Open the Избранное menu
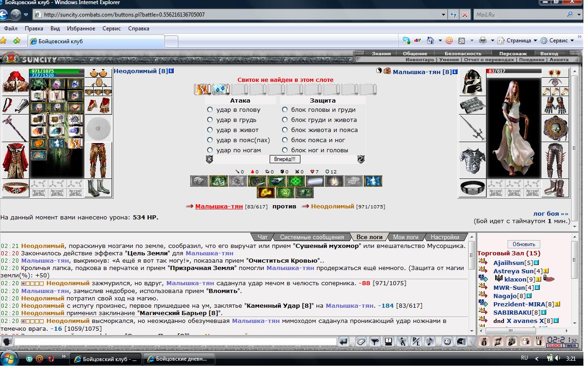This screenshot has width=588, height=368. tap(81, 28)
